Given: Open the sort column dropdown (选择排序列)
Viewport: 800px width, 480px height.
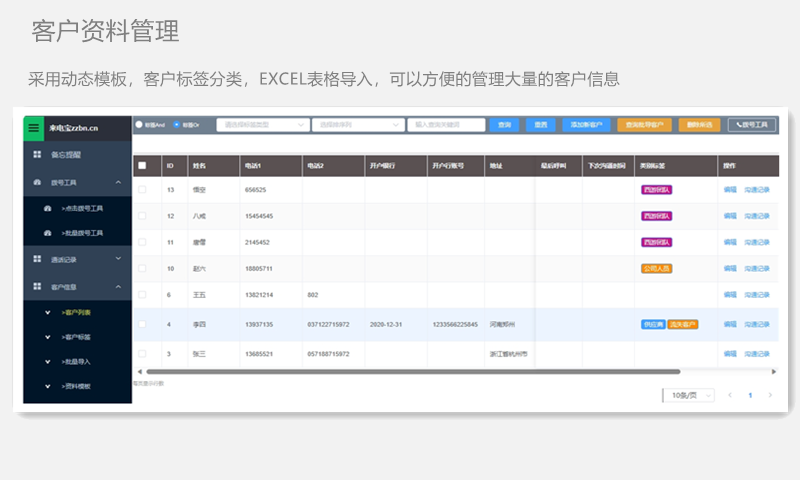Looking at the screenshot, I should coord(359,125).
